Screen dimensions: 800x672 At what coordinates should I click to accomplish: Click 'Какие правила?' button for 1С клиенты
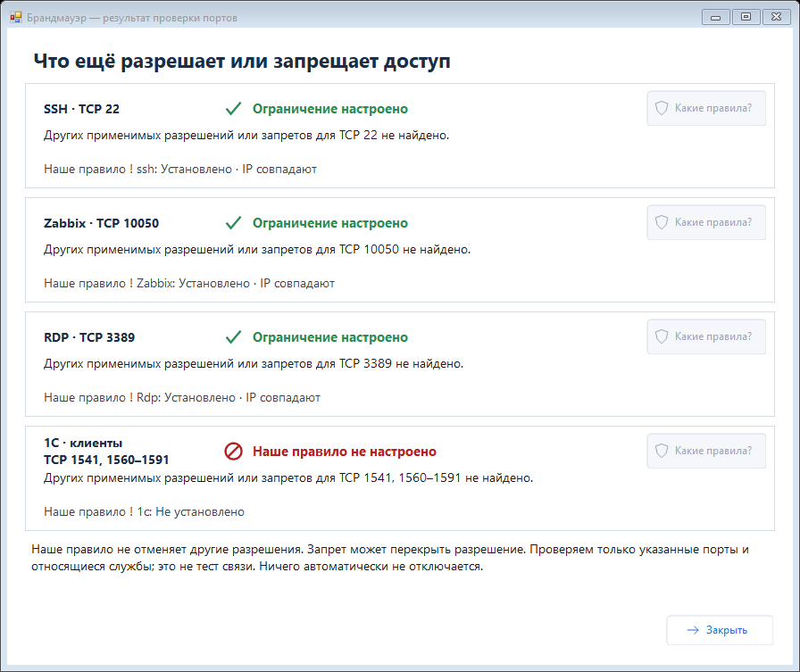[706, 451]
